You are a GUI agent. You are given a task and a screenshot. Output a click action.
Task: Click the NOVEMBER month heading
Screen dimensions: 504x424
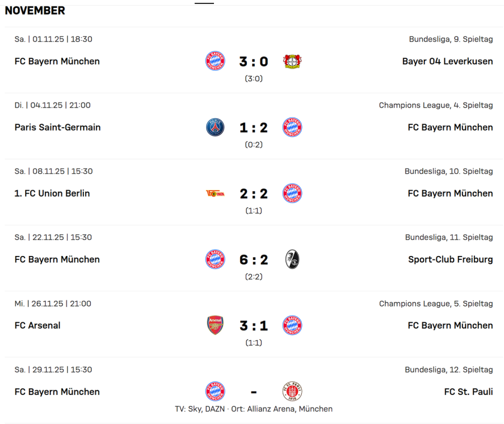click(35, 11)
